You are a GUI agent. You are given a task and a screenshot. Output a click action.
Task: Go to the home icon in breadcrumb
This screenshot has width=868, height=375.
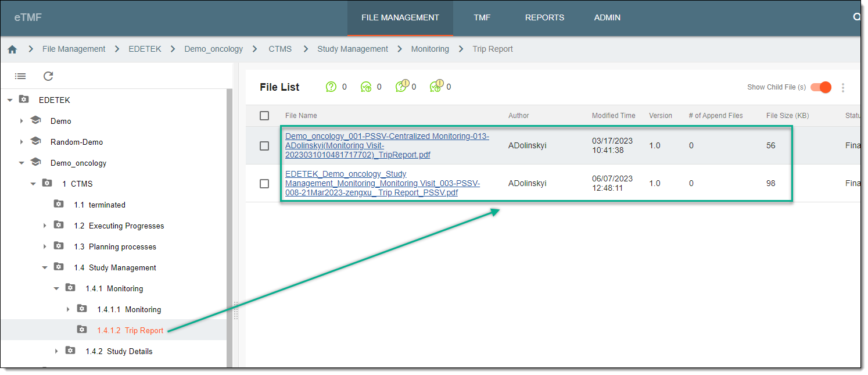(x=12, y=49)
